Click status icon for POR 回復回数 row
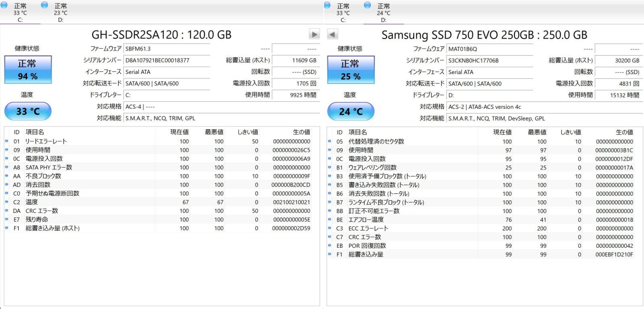This screenshot has height=309, width=644. (x=329, y=245)
